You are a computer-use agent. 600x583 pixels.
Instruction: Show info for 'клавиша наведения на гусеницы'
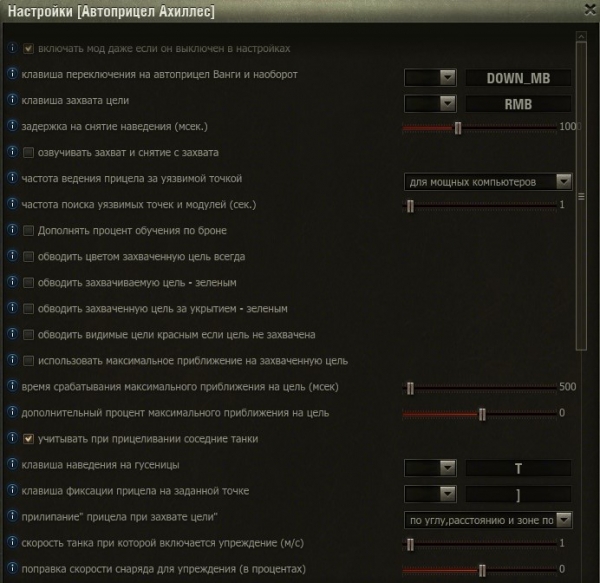pos(12,464)
